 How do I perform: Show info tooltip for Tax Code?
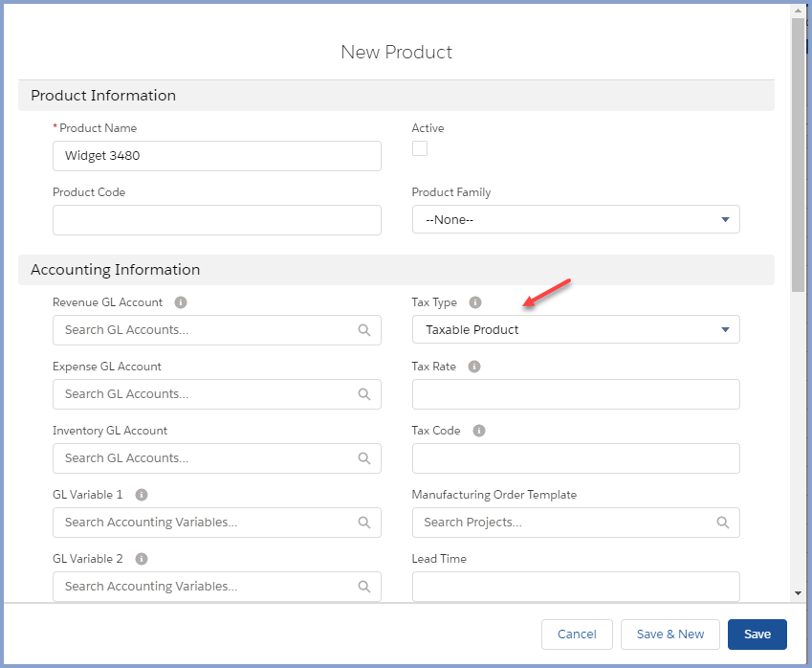coord(479,431)
